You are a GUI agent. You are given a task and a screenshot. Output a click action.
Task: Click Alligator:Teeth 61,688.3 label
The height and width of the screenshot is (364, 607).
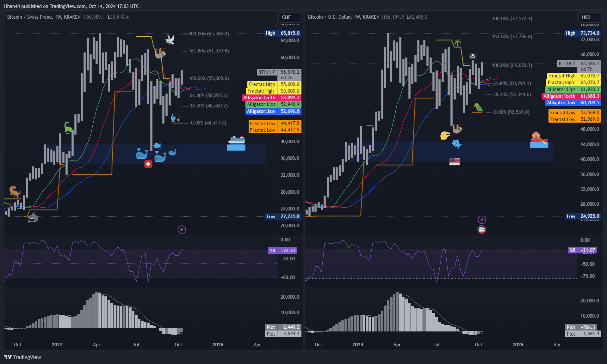[572, 96]
